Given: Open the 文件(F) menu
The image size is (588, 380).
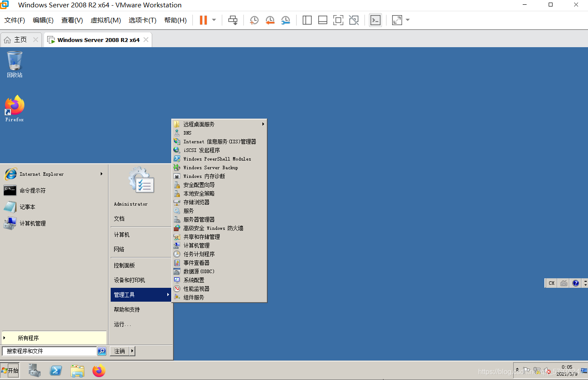Looking at the screenshot, I should pos(15,20).
